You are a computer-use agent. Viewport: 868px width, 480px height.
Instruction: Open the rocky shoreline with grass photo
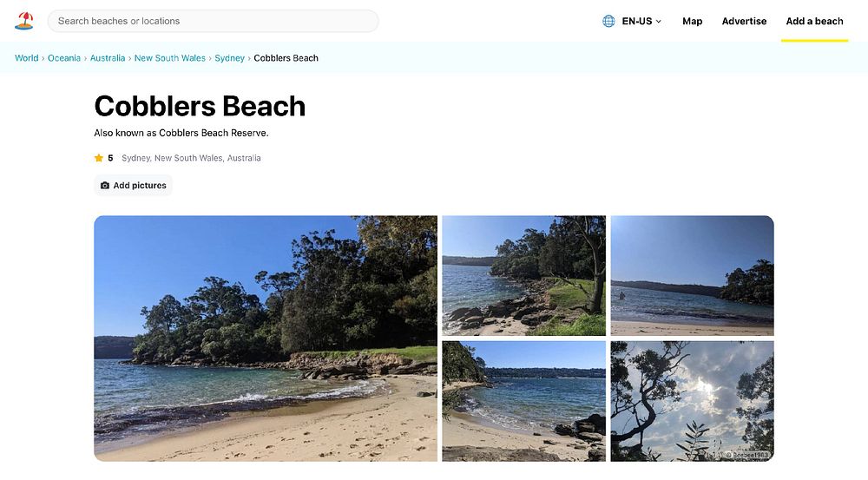tap(523, 276)
